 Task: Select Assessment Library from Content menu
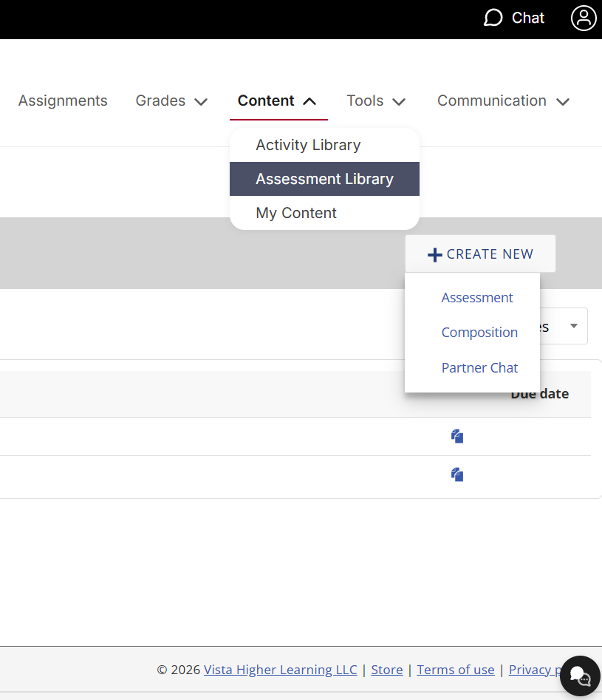click(x=324, y=179)
